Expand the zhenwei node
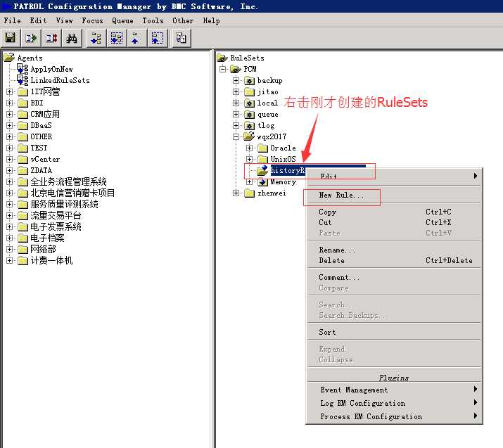 point(236,193)
